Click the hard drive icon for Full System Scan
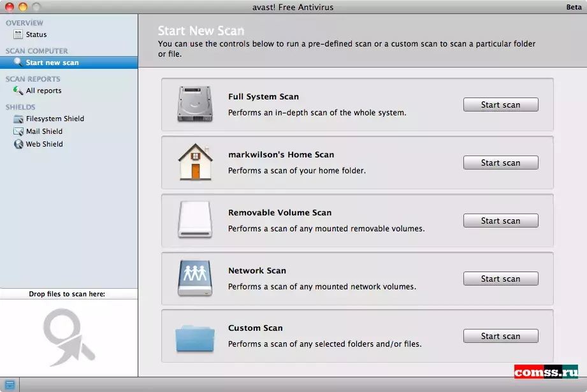This screenshot has height=392, width=587. click(195, 104)
